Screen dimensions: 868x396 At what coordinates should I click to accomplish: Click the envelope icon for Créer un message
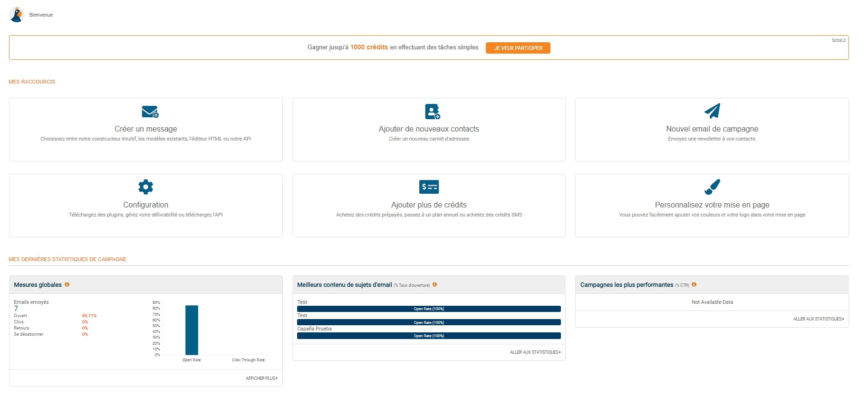click(x=150, y=112)
